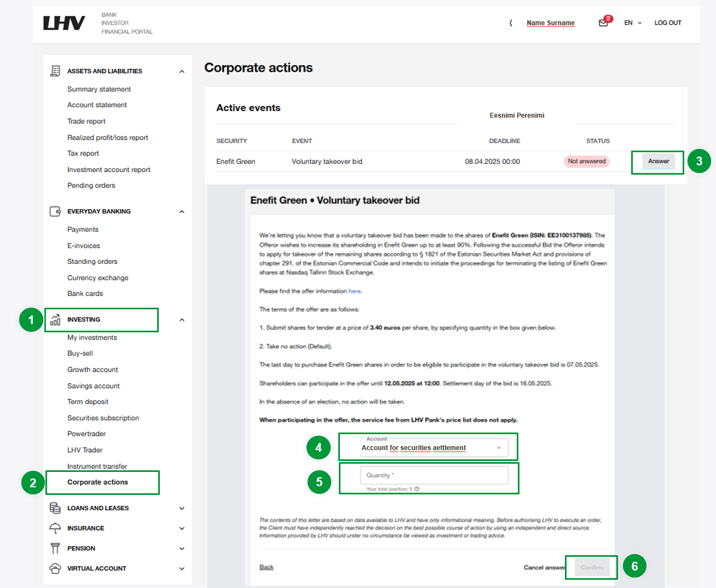Click the Investing chart icon

pos(55,320)
